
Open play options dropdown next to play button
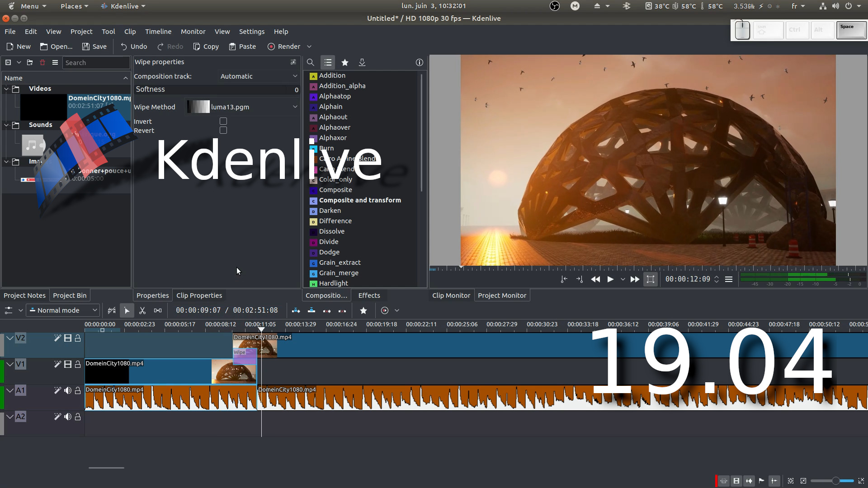point(623,279)
